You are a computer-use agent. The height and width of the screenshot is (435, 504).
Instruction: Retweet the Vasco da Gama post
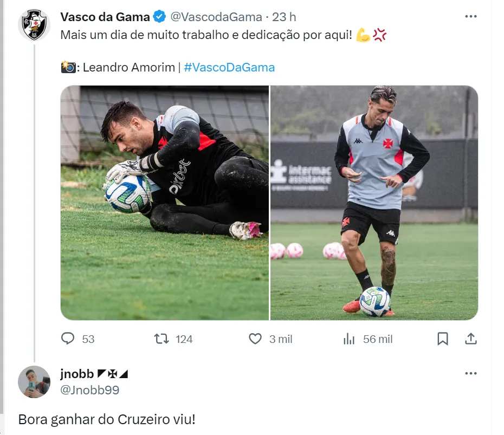point(173,339)
